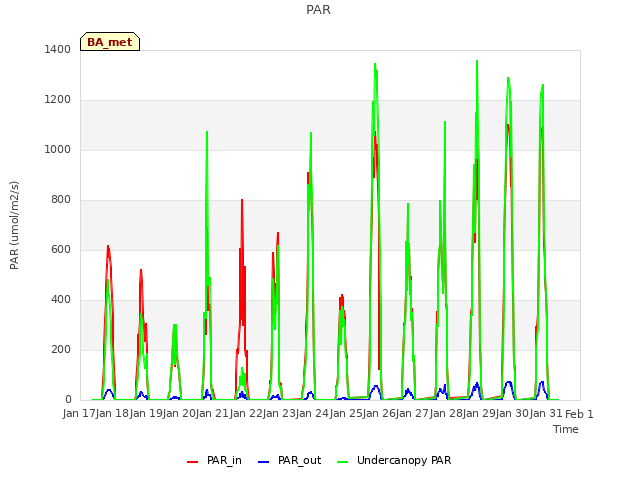Click the PAR (umol/m2/s) y-axis title

pos(14,225)
